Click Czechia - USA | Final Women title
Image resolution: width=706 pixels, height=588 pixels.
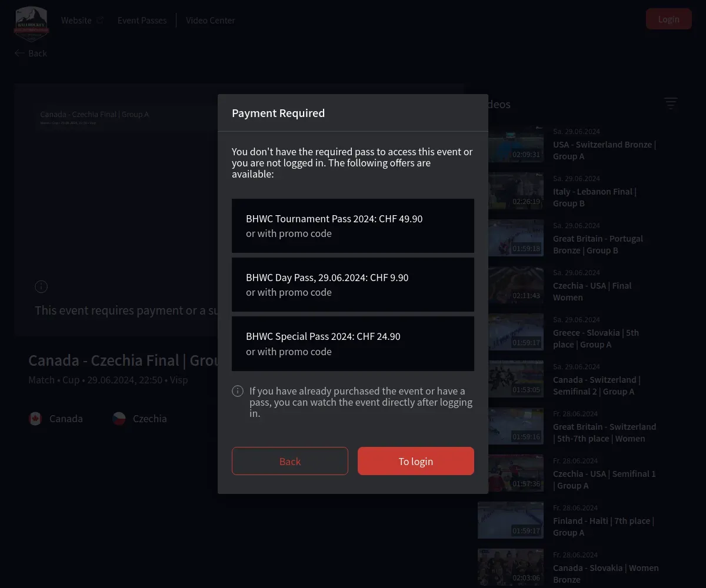click(x=592, y=292)
